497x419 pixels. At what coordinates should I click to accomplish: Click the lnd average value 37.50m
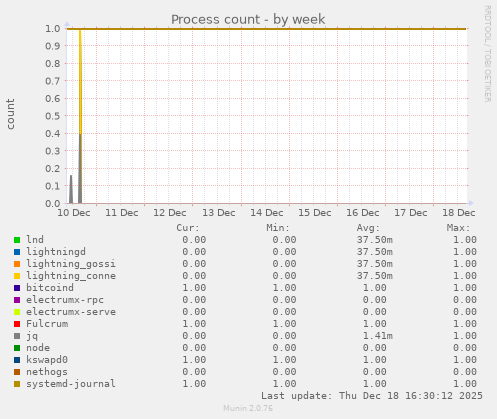coord(375,240)
